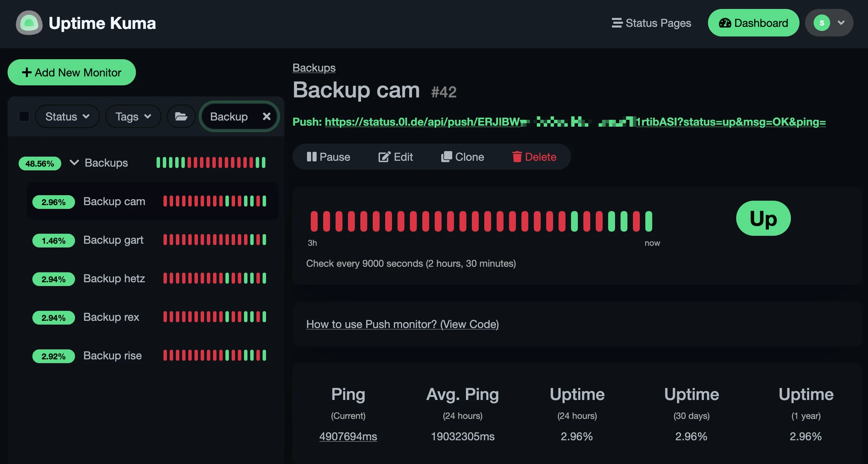The width and height of the screenshot is (868, 464).
Task: Select Backup gart monitor in list
Action: [114, 240]
